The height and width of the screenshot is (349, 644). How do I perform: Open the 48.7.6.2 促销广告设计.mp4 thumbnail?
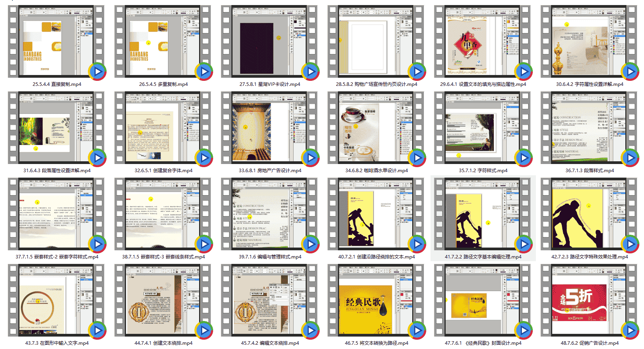589,300
